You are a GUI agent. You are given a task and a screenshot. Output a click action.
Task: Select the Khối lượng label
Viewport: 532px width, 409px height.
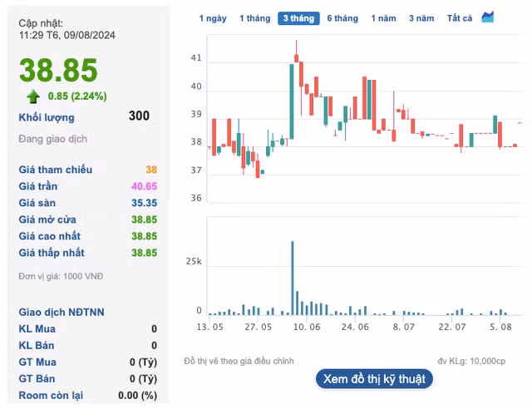click(x=47, y=117)
